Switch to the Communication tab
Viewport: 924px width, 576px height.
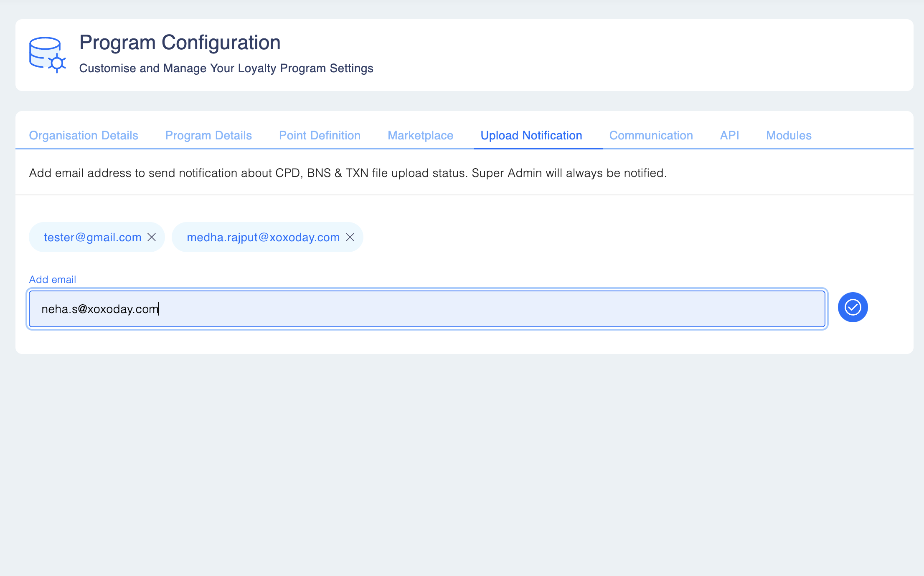(x=651, y=135)
